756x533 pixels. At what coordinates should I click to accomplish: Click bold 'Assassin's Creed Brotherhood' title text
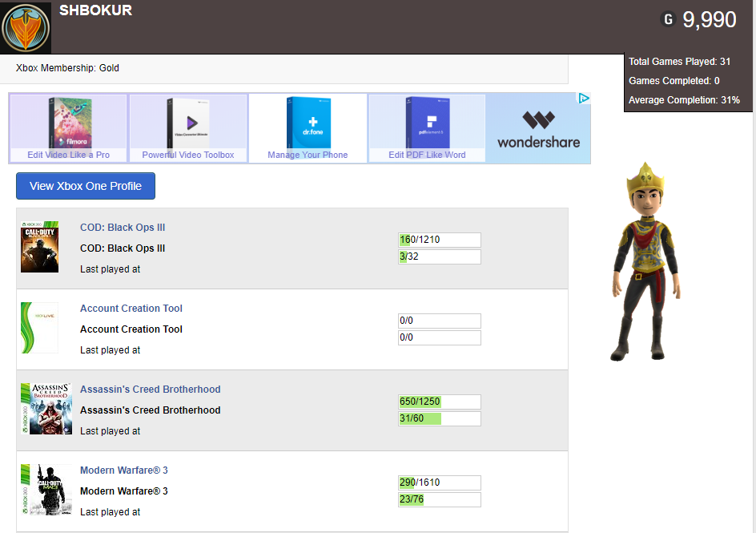pyautogui.click(x=150, y=410)
